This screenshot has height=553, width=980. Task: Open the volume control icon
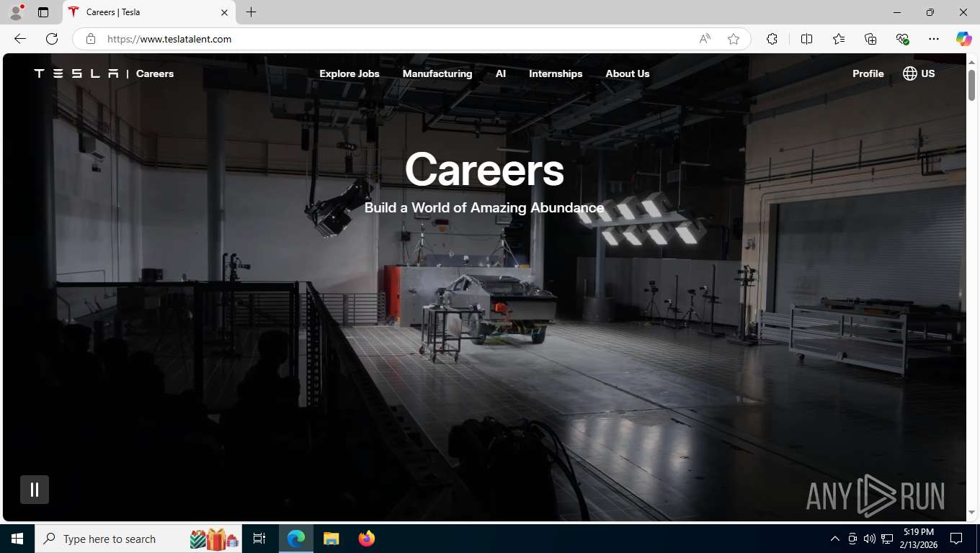(869, 539)
